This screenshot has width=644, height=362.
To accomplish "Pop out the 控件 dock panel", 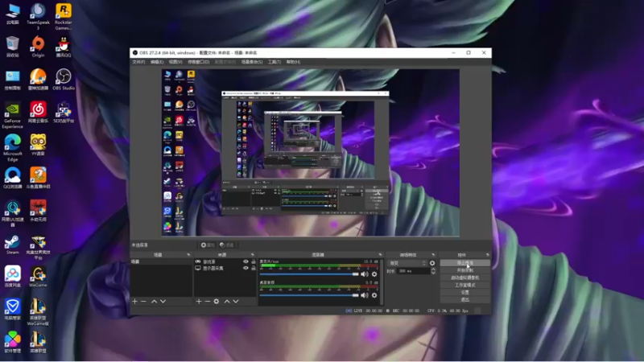I will coord(488,255).
